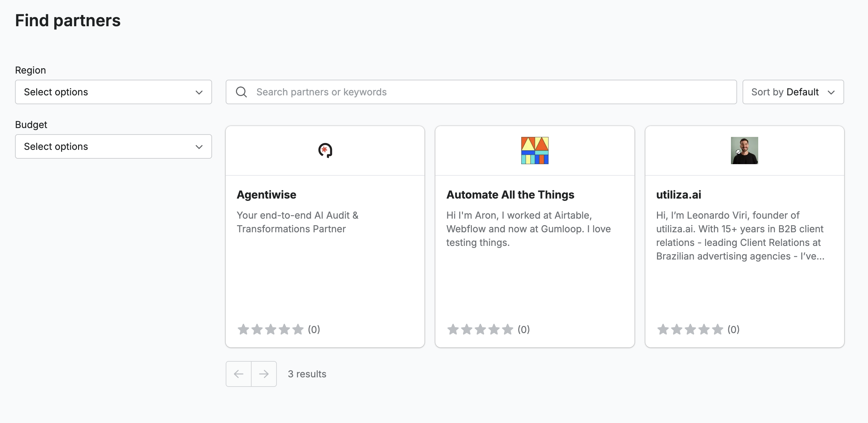This screenshot has width=868, height=423.
Task: Open the Region select options dropdown
Action: point(114,92)
